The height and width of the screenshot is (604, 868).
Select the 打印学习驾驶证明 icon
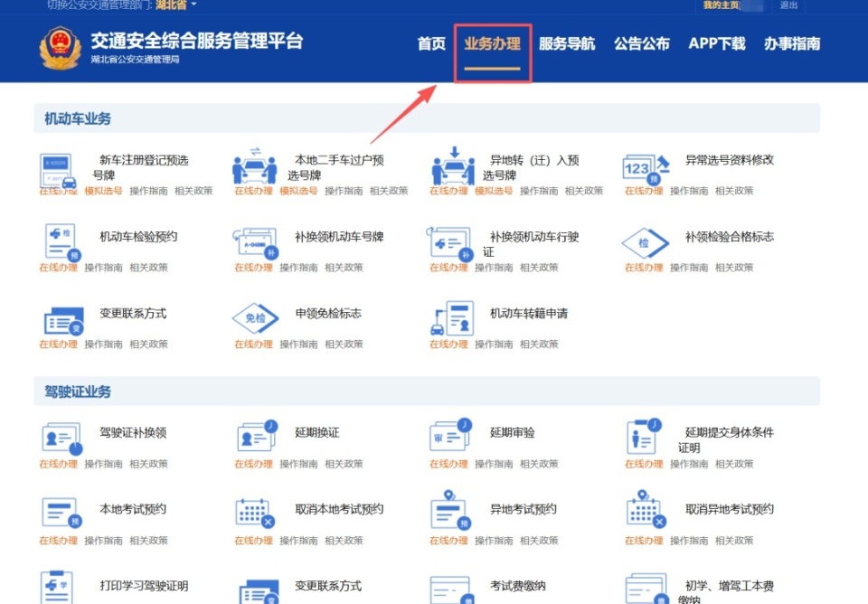point(57,588)
